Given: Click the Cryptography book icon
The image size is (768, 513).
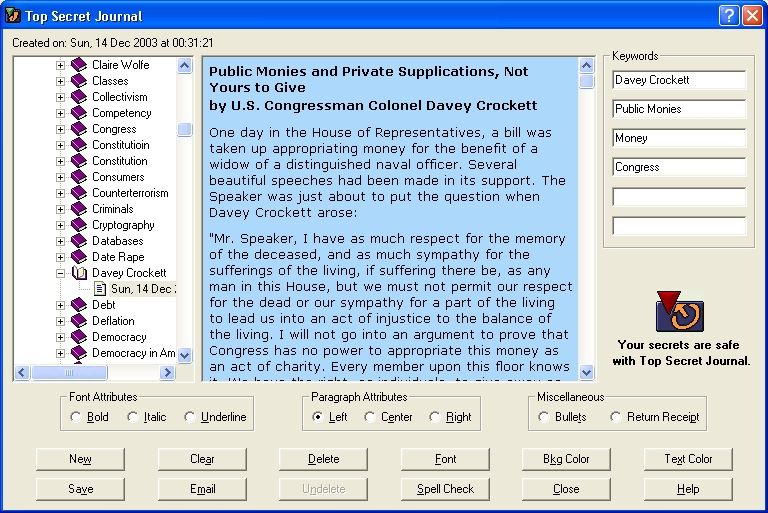Looking at the screenshot, I should click(x=79, y=225).
